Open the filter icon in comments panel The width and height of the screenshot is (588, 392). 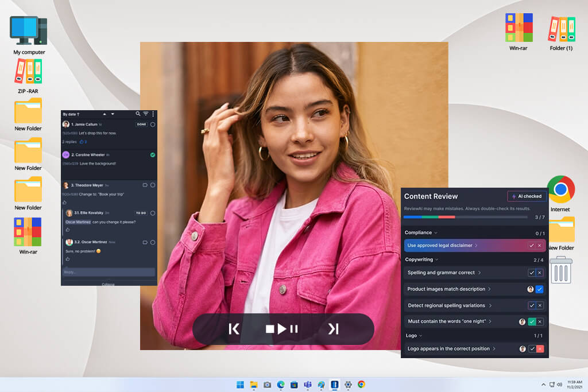coord(145,114)
